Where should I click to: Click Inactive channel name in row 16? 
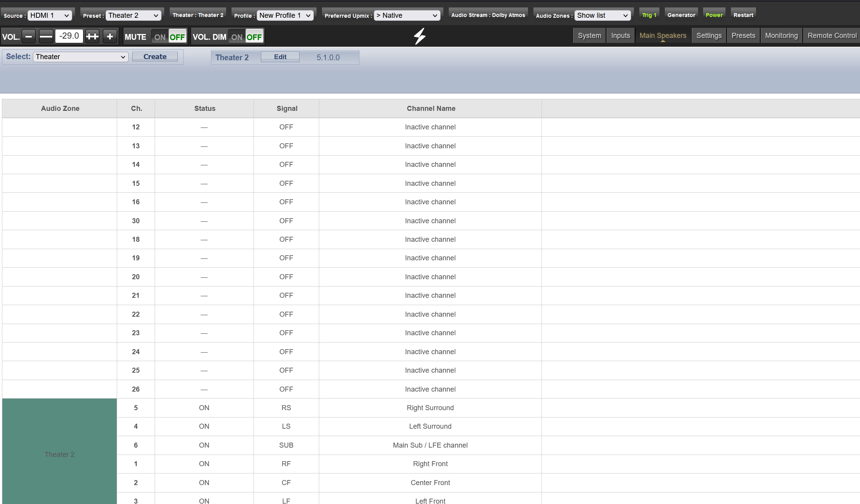pos(430,202)
